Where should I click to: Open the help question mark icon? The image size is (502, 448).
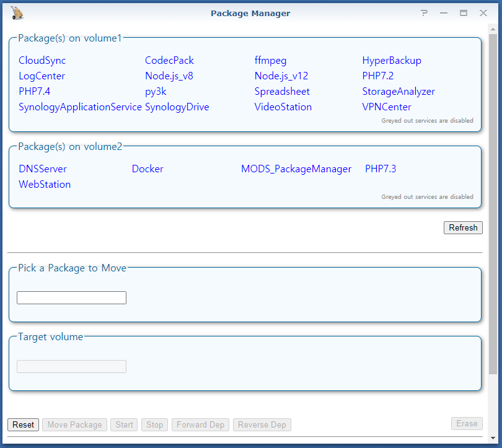click(424, 13)
